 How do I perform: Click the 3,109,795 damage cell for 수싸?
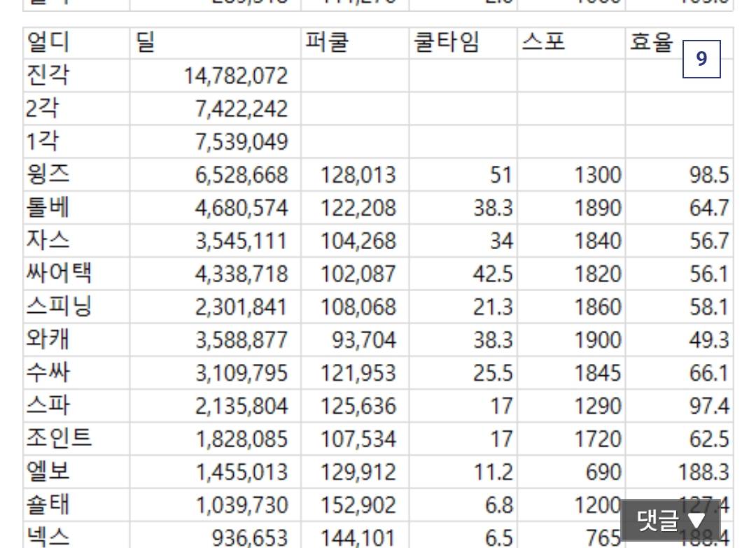(241, 373)
